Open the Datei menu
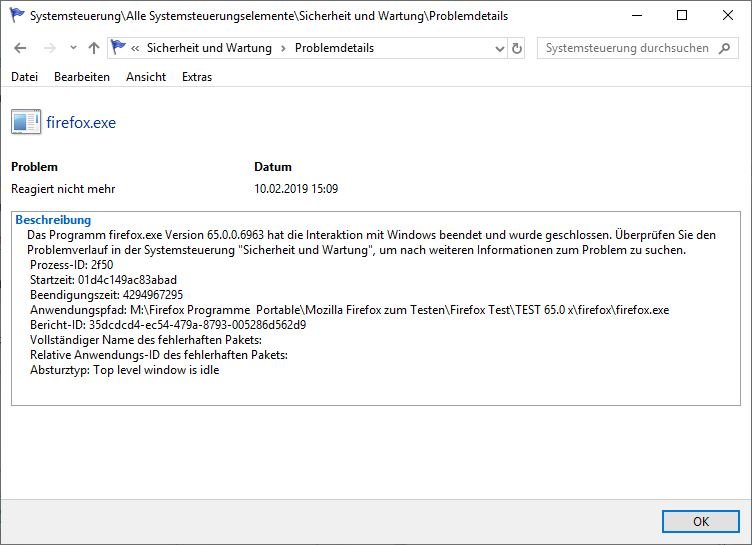Image resolution: width=752 pixels, height=545 pixels. pyautogui.click(x=24, y=77)
